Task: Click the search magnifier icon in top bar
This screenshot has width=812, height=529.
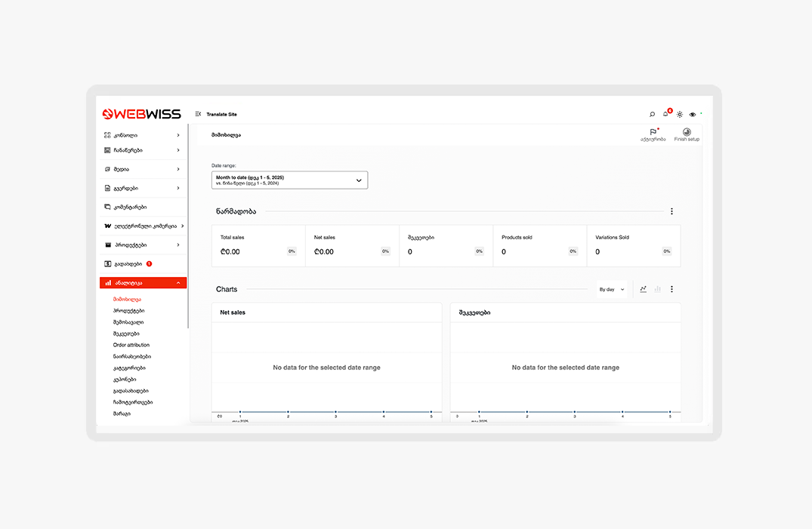Action: point(652,115)
